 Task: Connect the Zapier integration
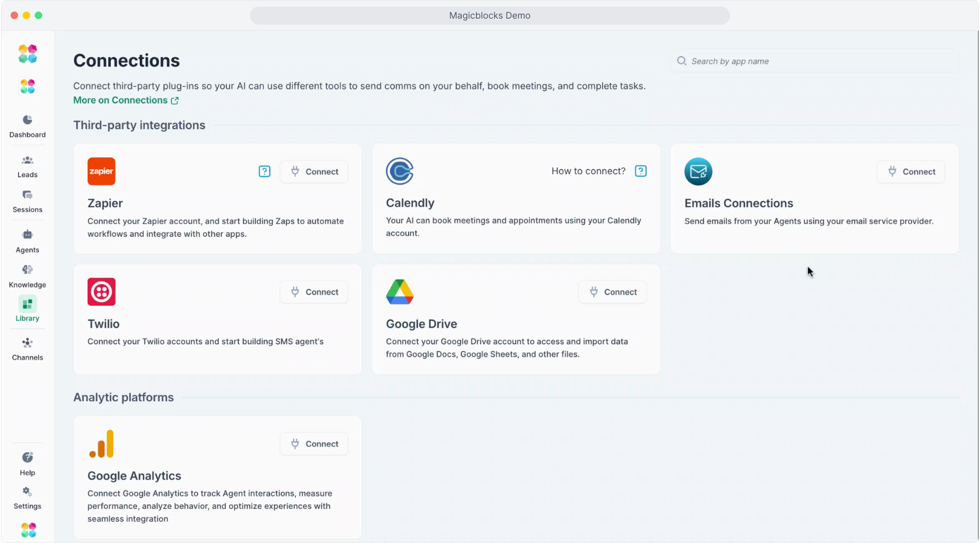314,171
